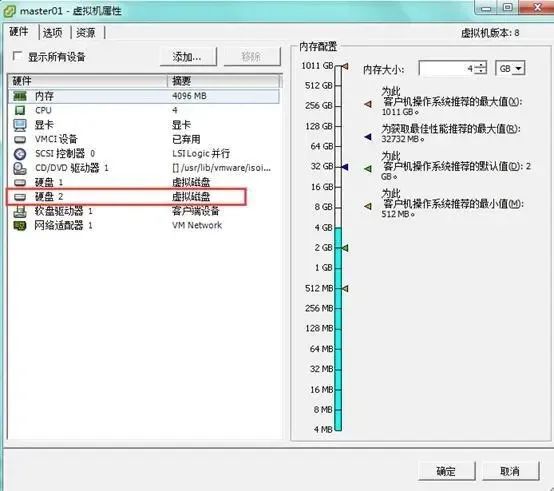Click the 内存大小 input field
The height and width of the screenshot is (491, 554).
click(447, 68)
